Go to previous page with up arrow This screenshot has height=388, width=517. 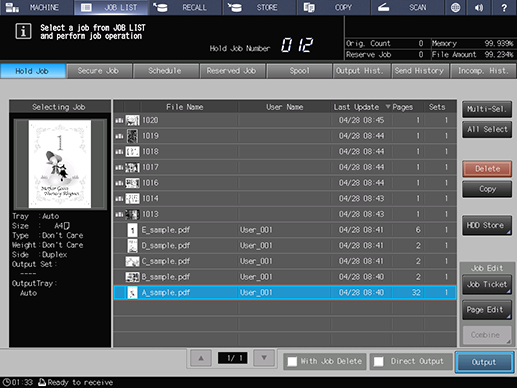201,358
